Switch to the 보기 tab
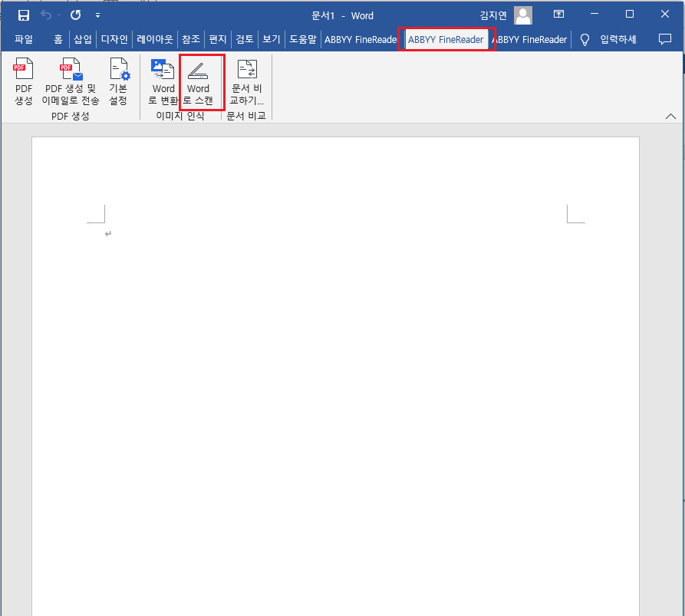This screenshot has width=685, height=616. (272, 39)
